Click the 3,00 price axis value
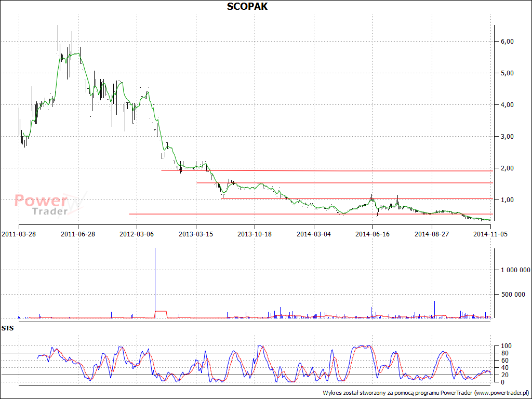The image size is (532, 399). coord(507,137)
